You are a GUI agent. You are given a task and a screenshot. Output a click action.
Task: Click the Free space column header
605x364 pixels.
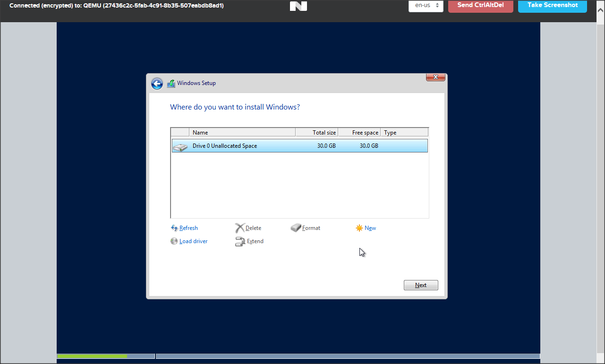(x=359, y=133)
